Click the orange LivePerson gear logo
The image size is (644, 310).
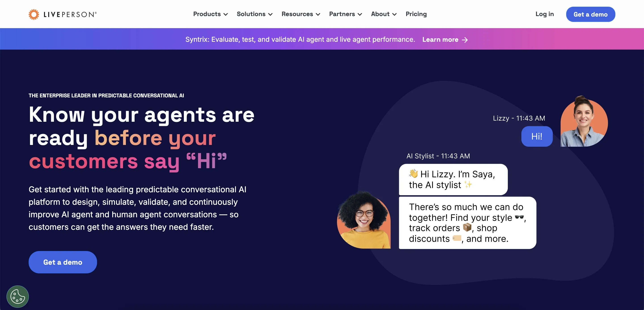[34, 14]
